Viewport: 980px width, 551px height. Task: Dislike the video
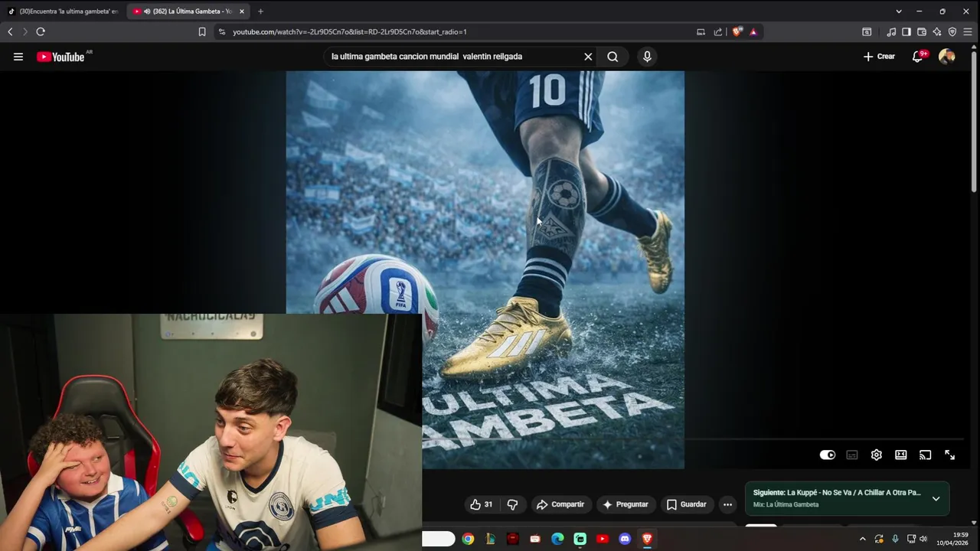[513, 504]
